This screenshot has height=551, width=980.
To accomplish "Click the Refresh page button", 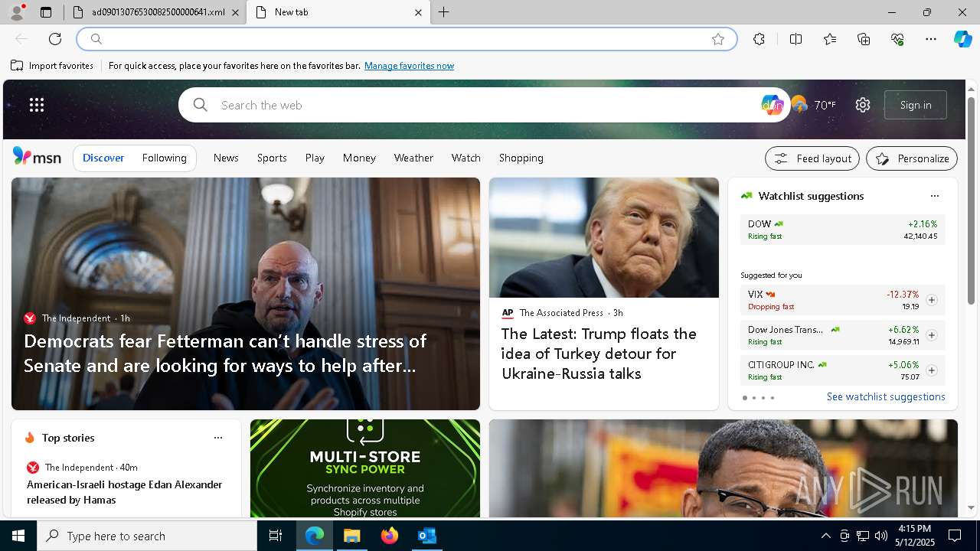I will pos(55,39).
